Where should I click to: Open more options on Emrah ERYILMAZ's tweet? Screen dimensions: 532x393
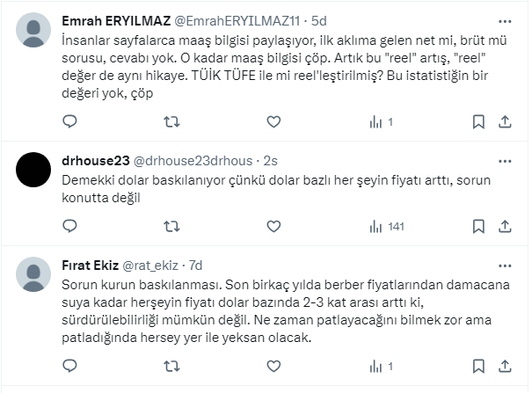click(x=505, y=20)
